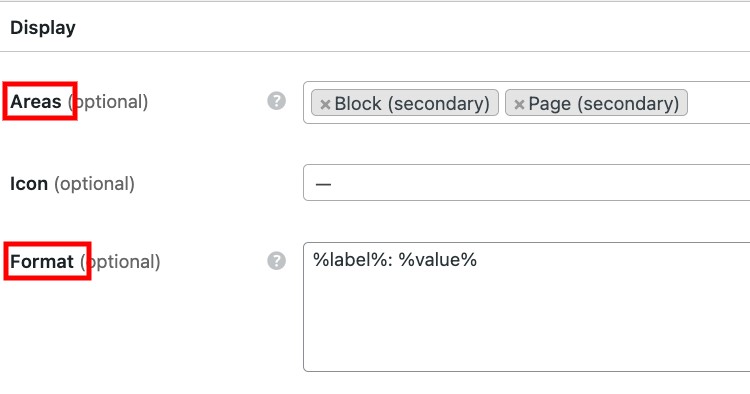This screenshot has width=750, height=394.
Task: Place cursor on %value% in Format field
Action: click(438, 260)
